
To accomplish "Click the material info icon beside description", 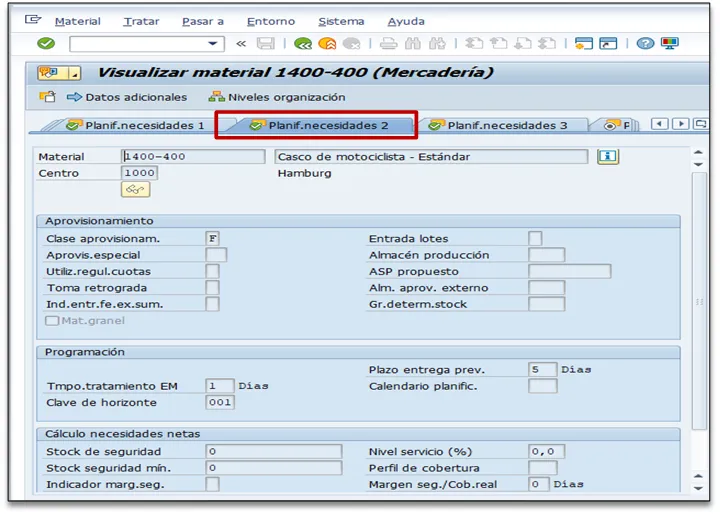I will [608, 157].
